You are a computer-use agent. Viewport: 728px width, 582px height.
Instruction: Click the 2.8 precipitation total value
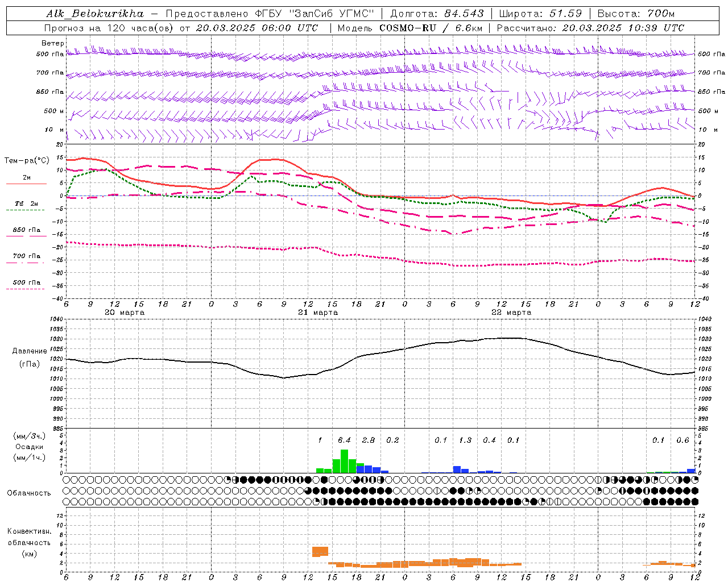pos(369,440)
